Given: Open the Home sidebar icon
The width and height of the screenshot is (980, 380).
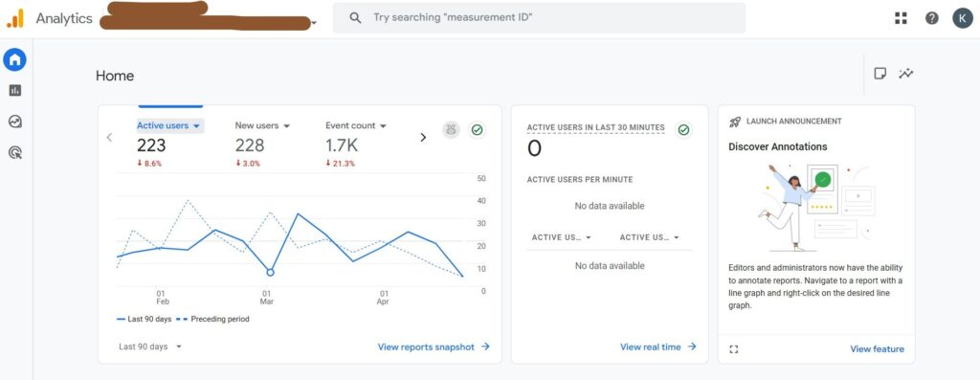Looking at the screenshot, I should point(15,60).
